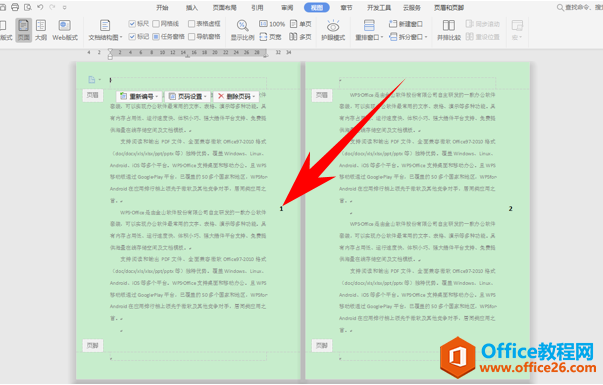Click the second page header text area

coord(418,83)
